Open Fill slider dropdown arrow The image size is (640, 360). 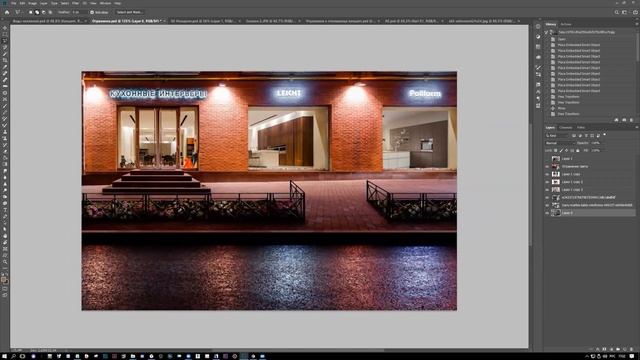(x=603, y=151)
